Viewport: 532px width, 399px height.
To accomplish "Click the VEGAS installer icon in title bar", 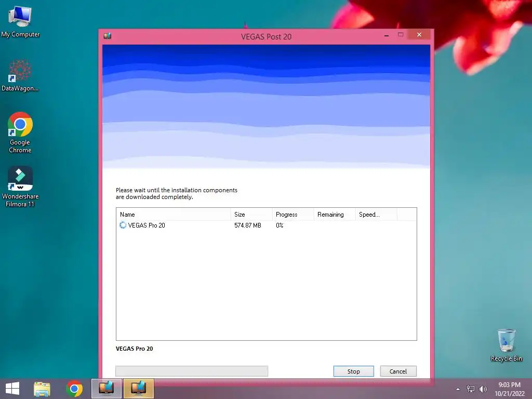I will pos(108,36).
